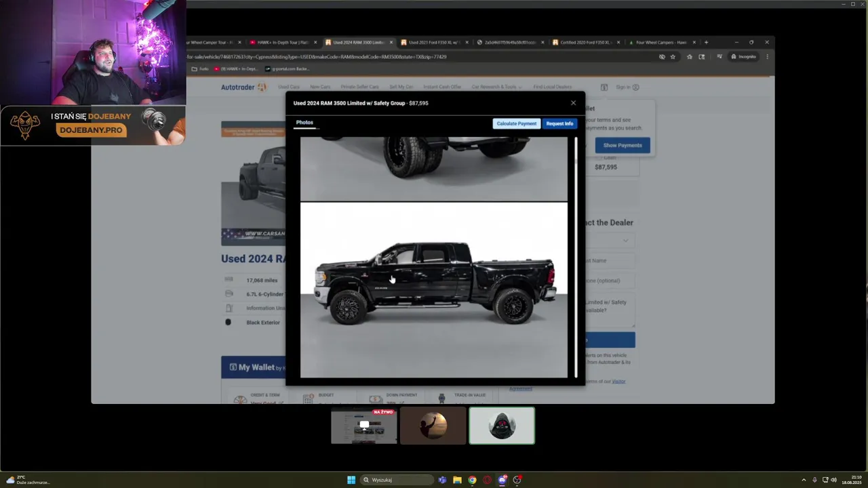
Task: Select the hooded mask avatar participant
Action: [502, 426]
